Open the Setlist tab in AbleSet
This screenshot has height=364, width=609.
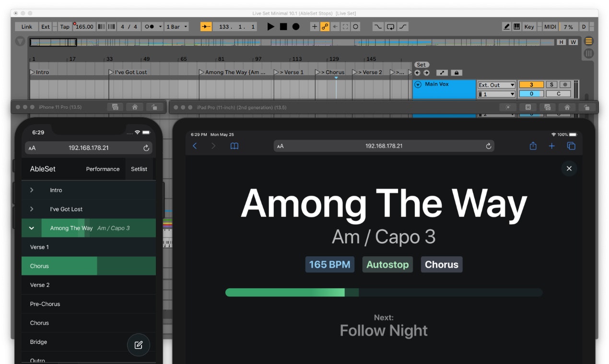click(x=139, y=169)
